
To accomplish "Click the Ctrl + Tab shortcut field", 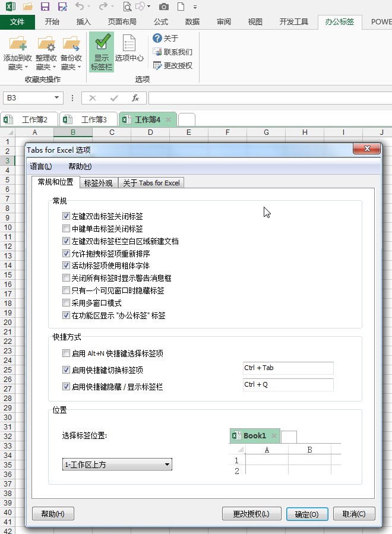I will click(x=288, y=368).
